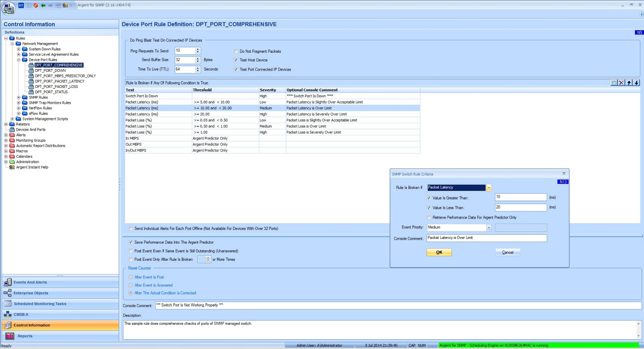This screenshot has width=644, height=349.
Task: Enable Do Not Fragment Packets checkbox
Action: (236, 51)
